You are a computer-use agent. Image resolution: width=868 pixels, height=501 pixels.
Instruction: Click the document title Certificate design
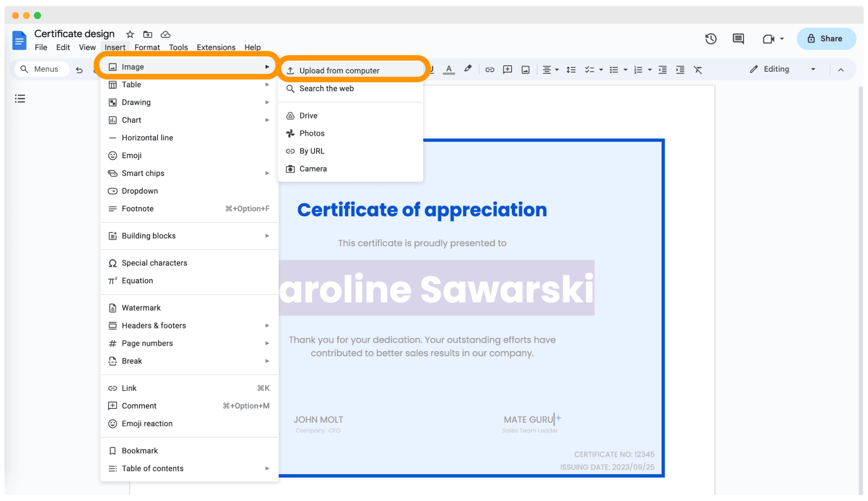[x=74, y=34]
